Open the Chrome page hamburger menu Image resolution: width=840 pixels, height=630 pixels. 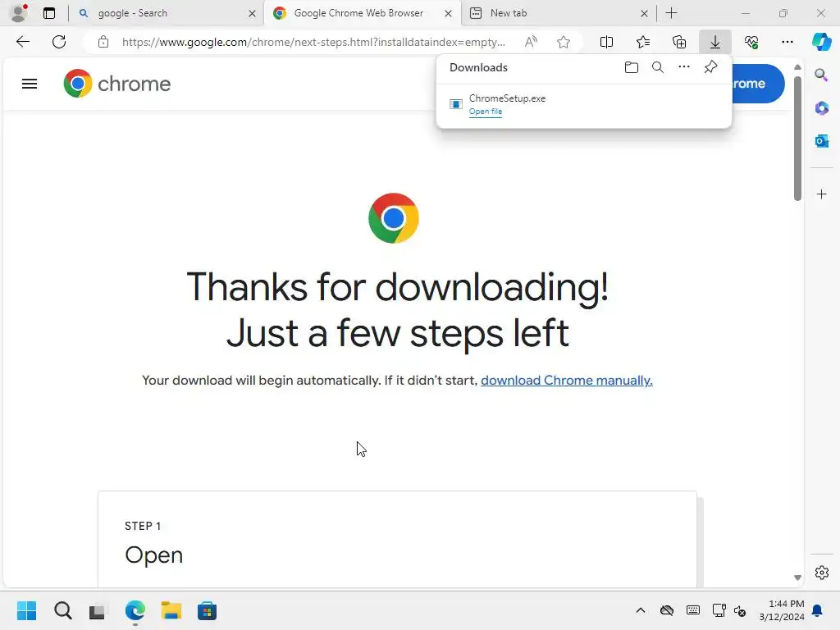30,84
